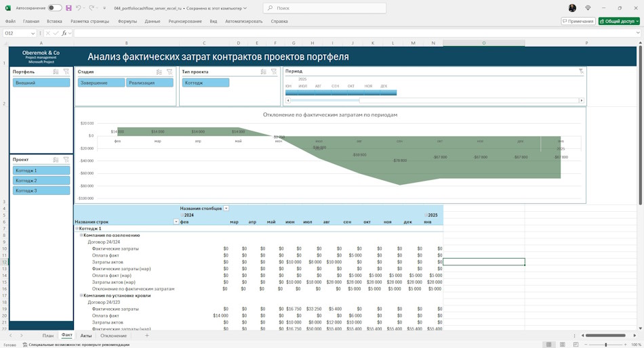Open Названия столбцов filter dropdown

coord(226,209)
